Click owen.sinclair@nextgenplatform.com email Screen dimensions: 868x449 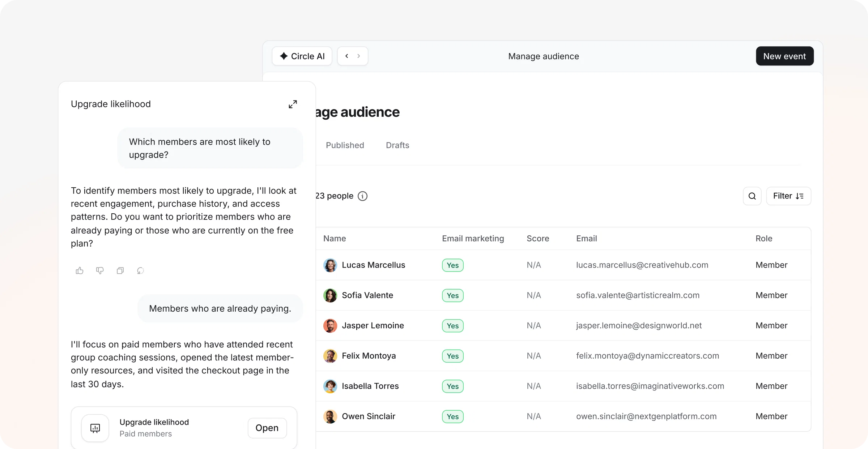point(646,416)
